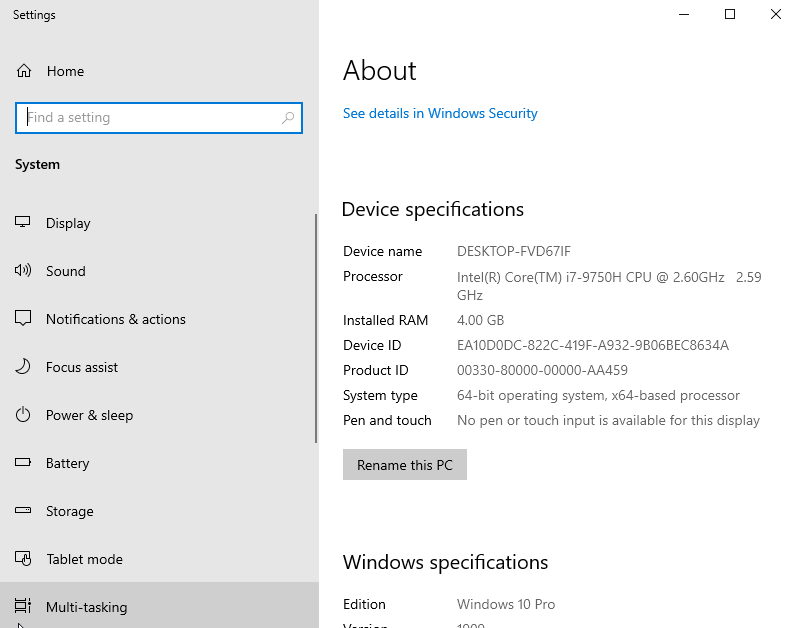Click the search magnifier icon
This screenshot has height=628, width=798.
[x=288, y=118]
